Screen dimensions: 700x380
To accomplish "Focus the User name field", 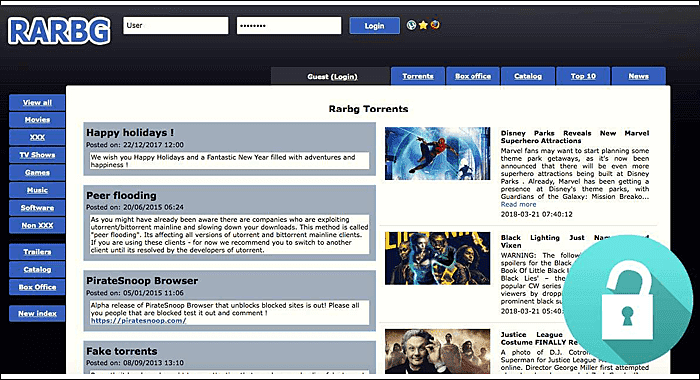I will [x=175, y=25].
